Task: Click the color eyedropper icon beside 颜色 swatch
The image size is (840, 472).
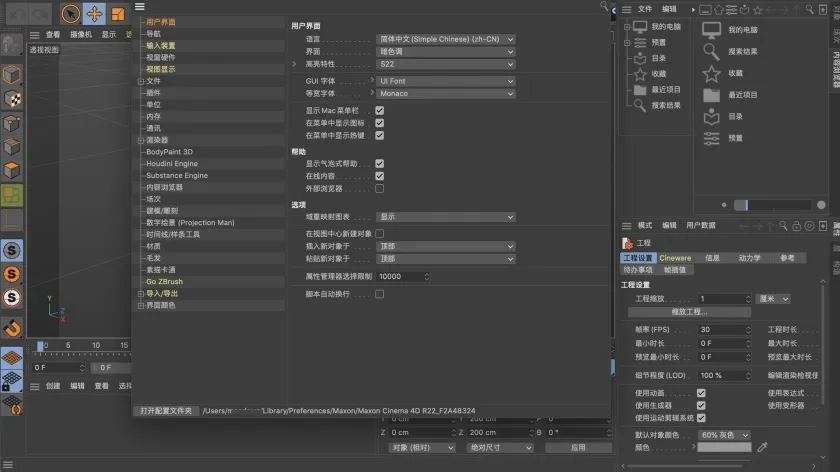Action: pos(762,447)
